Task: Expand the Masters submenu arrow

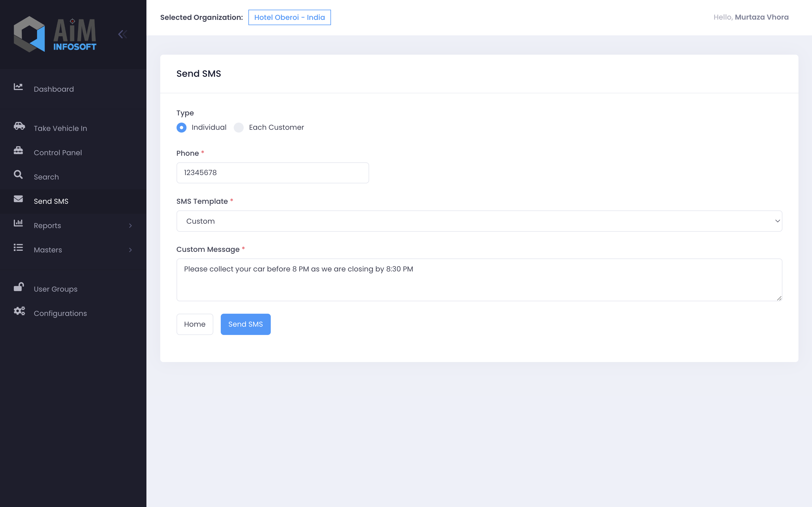Action: [x=130, y=250]
